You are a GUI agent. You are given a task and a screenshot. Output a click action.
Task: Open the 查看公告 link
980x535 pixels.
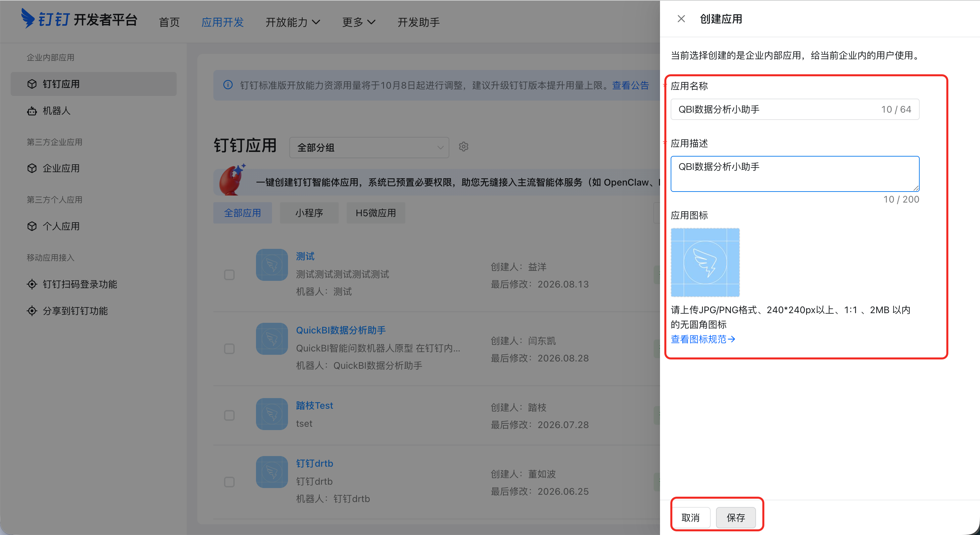coord(630,85)
